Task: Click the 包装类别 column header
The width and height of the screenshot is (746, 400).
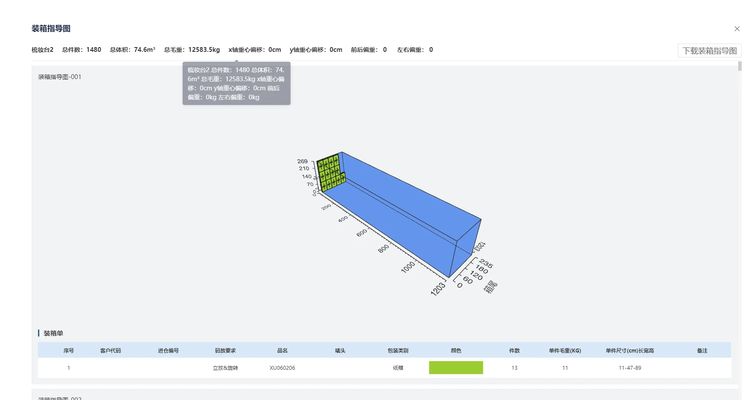Action: point(398,351)
